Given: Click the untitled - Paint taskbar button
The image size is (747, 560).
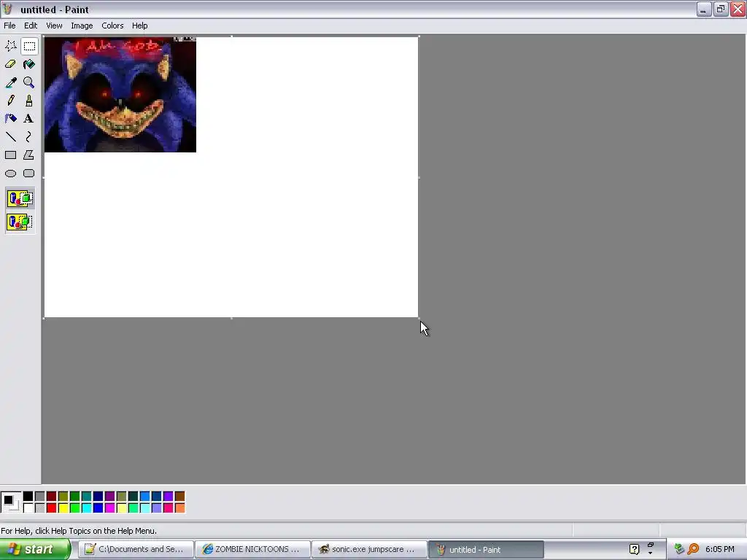Looking at the screenshot, I should tap(486, 550).
